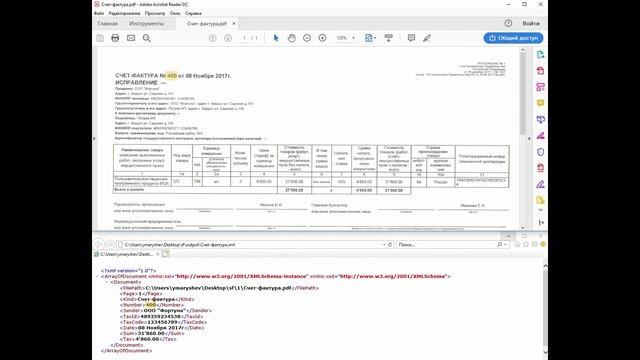
Task: Open the address bar autocomplete dropdown
Action: click(384, 244)
